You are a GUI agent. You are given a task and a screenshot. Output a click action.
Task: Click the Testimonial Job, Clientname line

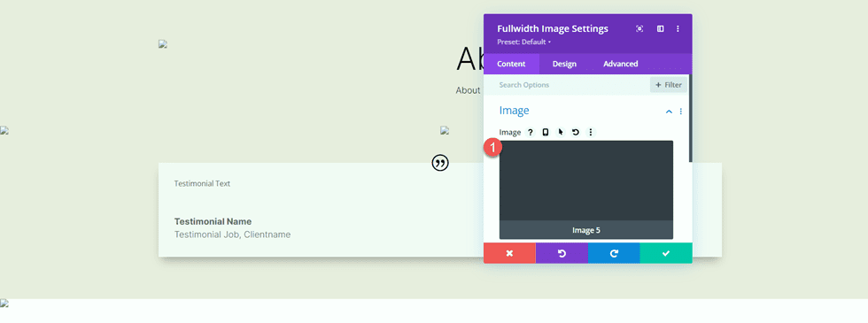click(x=232, y=235)
